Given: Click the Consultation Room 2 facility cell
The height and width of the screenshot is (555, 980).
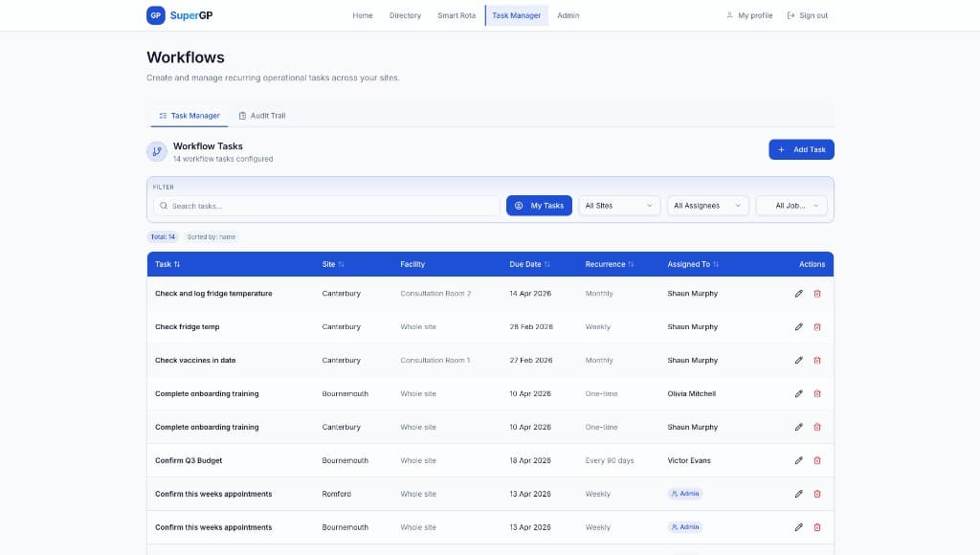Looking at the screenshot, I should (x=435, y=294).
